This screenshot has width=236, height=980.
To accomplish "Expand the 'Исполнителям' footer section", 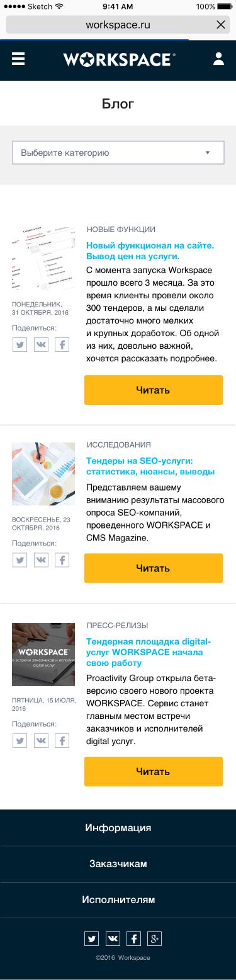I will pyautogui.click(x=118, y=900).
